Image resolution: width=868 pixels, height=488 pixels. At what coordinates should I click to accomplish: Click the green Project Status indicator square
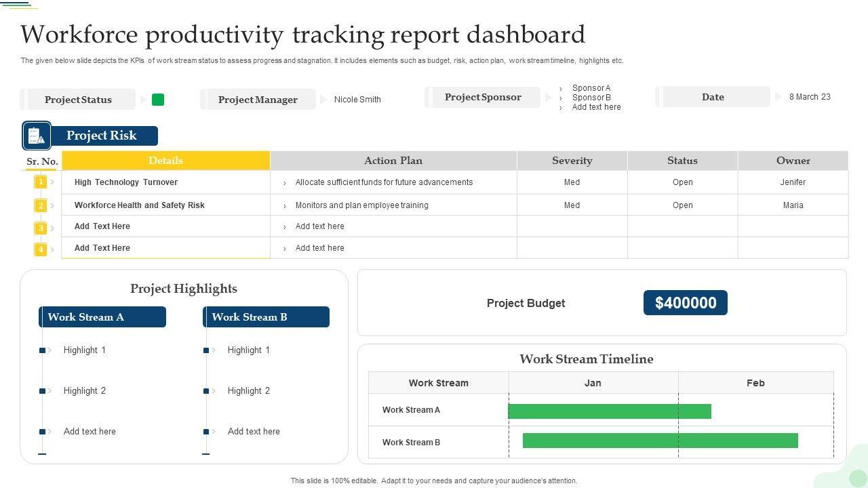coord(158,100)
